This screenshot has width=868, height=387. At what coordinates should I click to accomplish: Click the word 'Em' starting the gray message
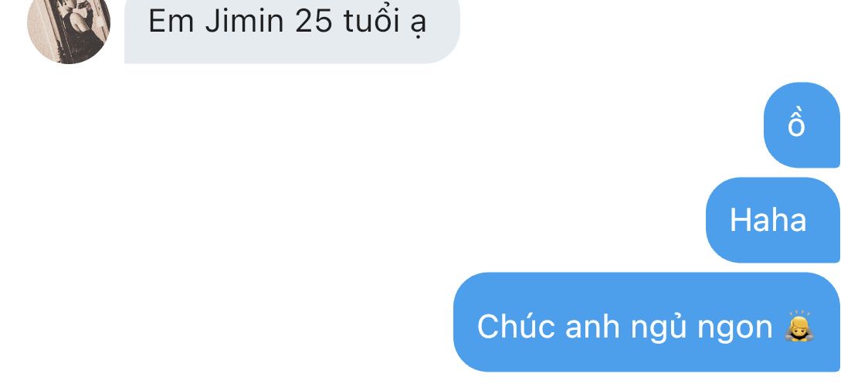click(171, 22)
